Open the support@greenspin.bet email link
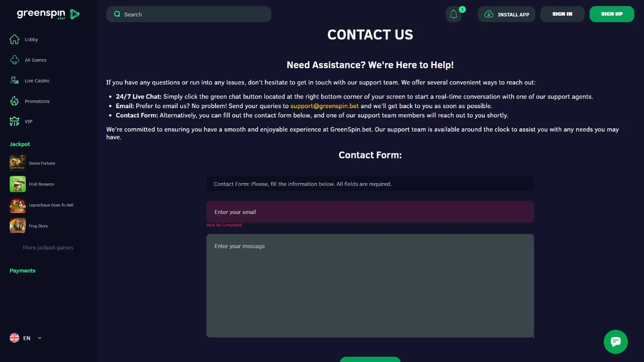This screenshot has height=362, width=644. click(324, 106)
